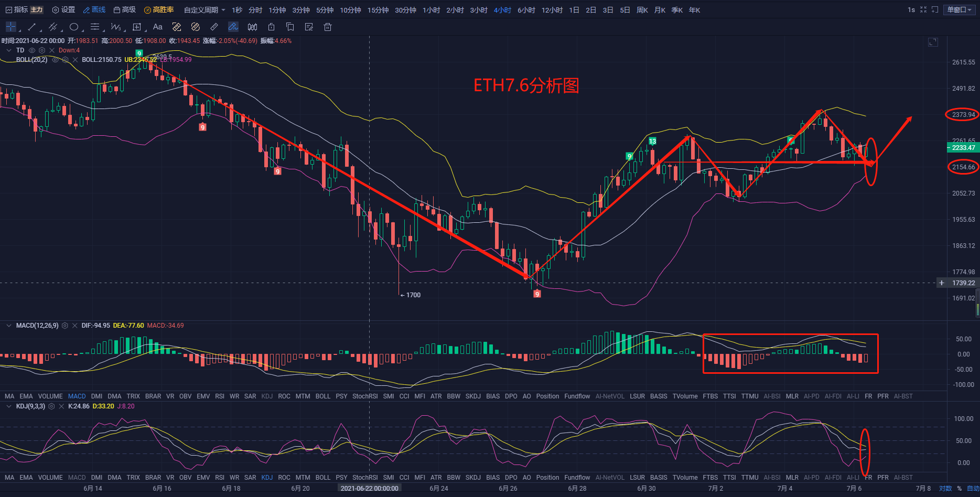This screenshot has height=497, width=980.
Task: Delete drawings with the trash icon
Action: 328,27
